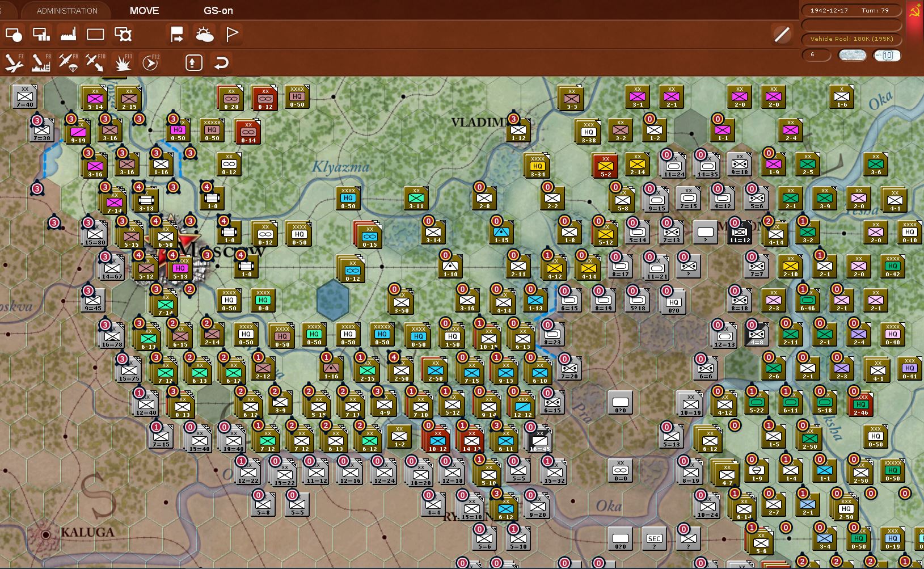924x569 pixels.
Task: Click the snowy weather indicator pill
Action: pyautogui.click(x=853, y=55)
